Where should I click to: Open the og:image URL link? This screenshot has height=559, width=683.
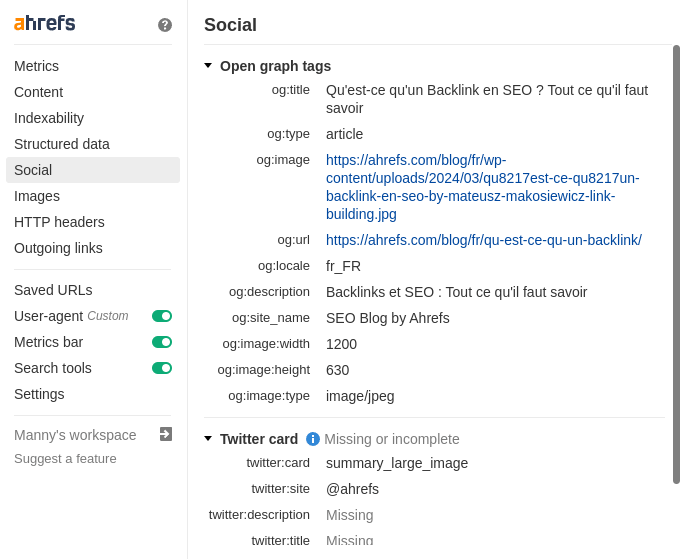(x=483, y=187)
